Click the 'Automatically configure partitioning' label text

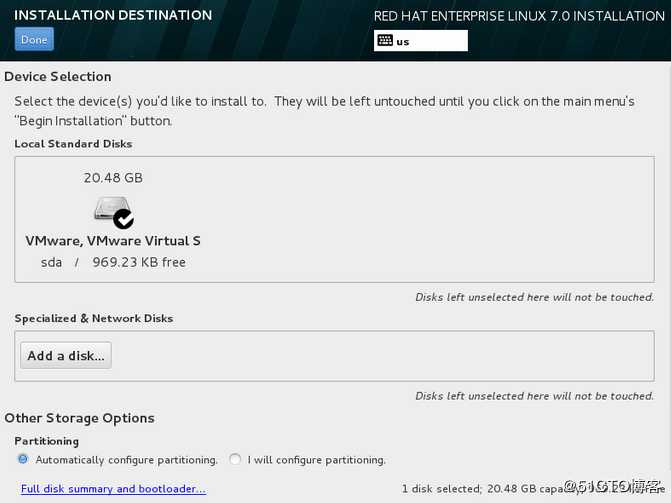tap(126, 460)
